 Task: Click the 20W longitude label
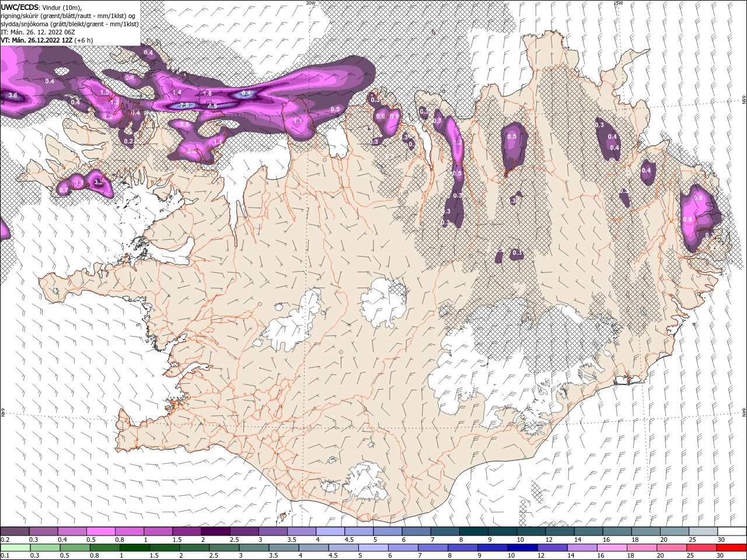(x=310, y=2)
